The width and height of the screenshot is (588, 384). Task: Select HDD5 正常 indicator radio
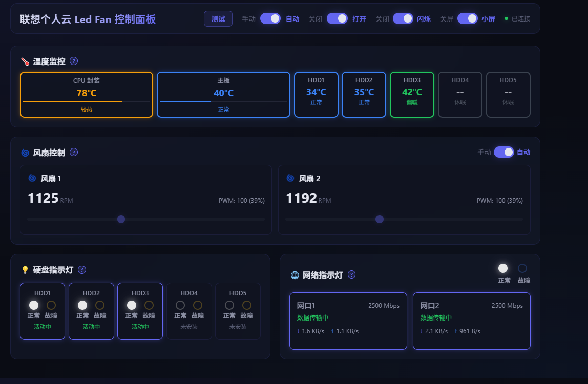pos(229,305)
